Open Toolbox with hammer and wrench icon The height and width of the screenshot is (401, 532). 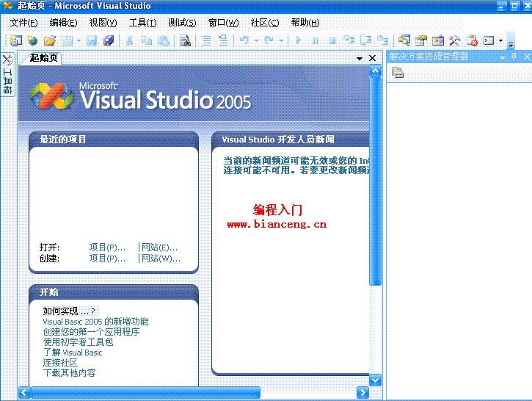[x=455, y=40]
